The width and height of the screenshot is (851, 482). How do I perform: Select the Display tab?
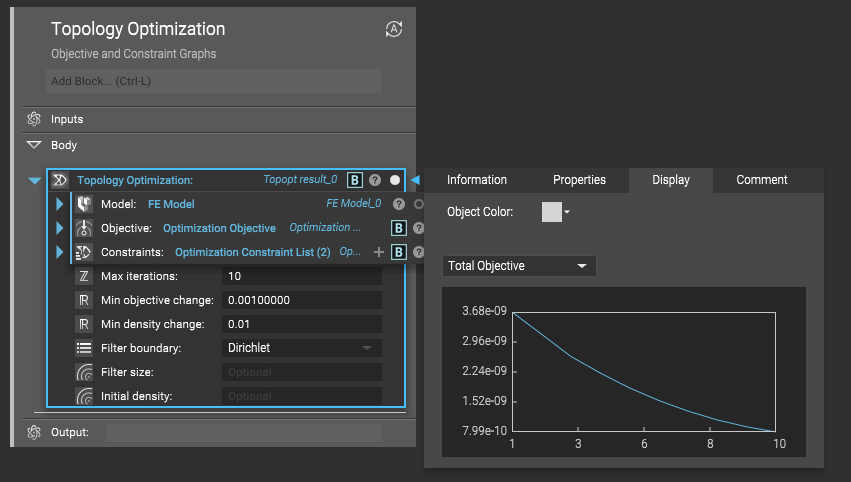[671, 180]
